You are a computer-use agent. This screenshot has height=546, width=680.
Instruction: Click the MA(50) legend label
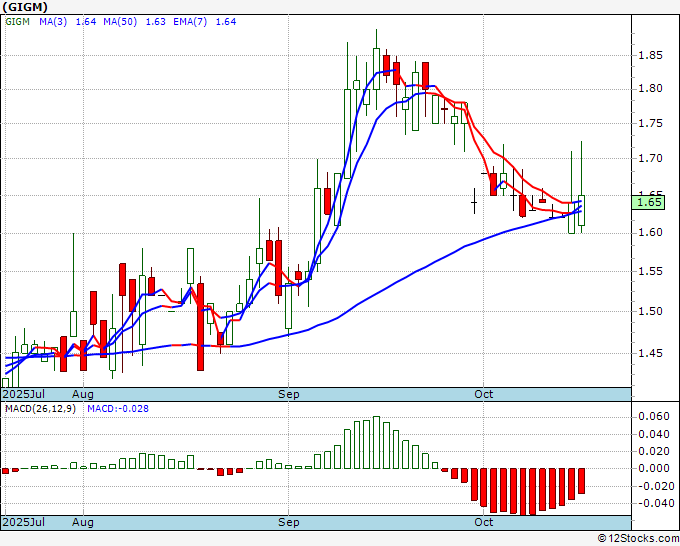(120, 22)
